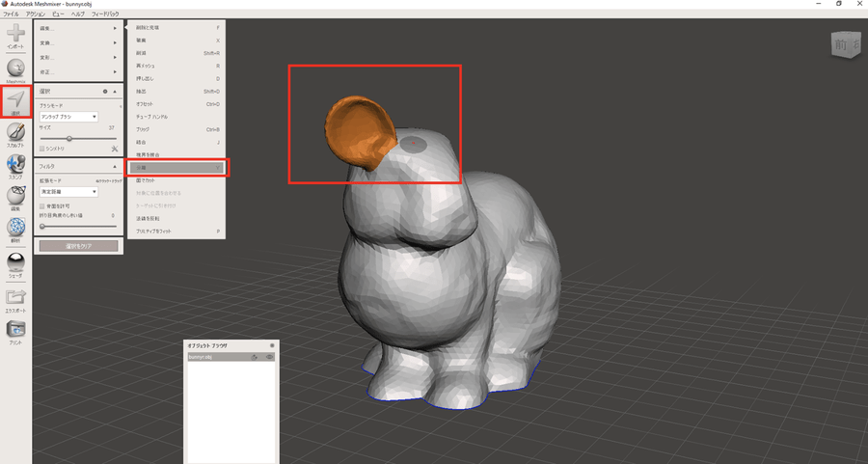Open the 拡張モード dropdown (測定距離)
The width and height of the screenshot is (868, 464).
coord(68,192)
